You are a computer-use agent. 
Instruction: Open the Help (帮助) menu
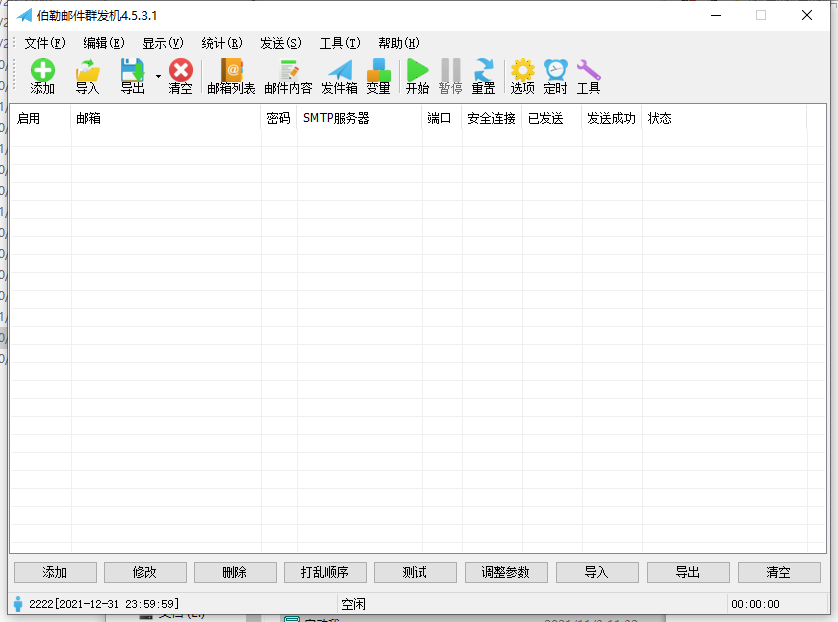pyautogui.click(x=399, y=43)
